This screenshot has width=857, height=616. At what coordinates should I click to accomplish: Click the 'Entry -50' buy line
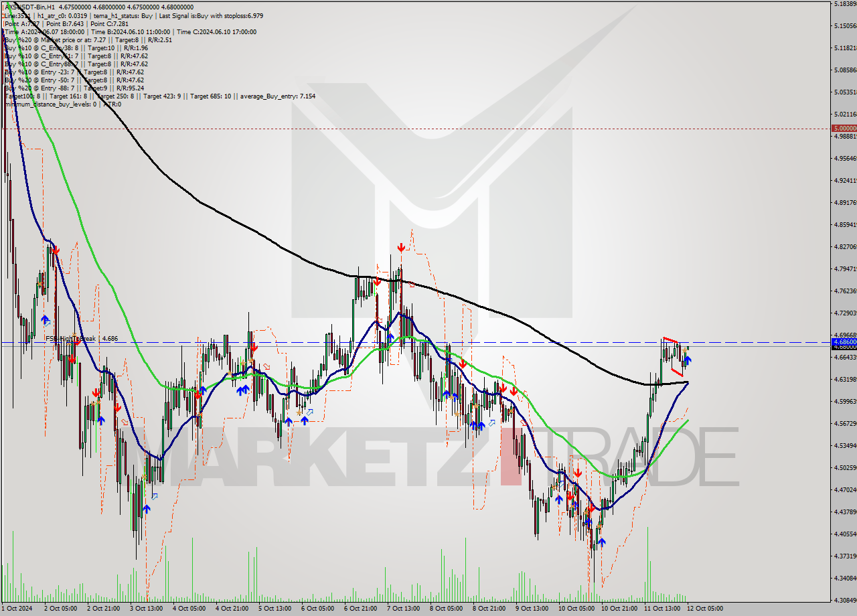point(74,80)
